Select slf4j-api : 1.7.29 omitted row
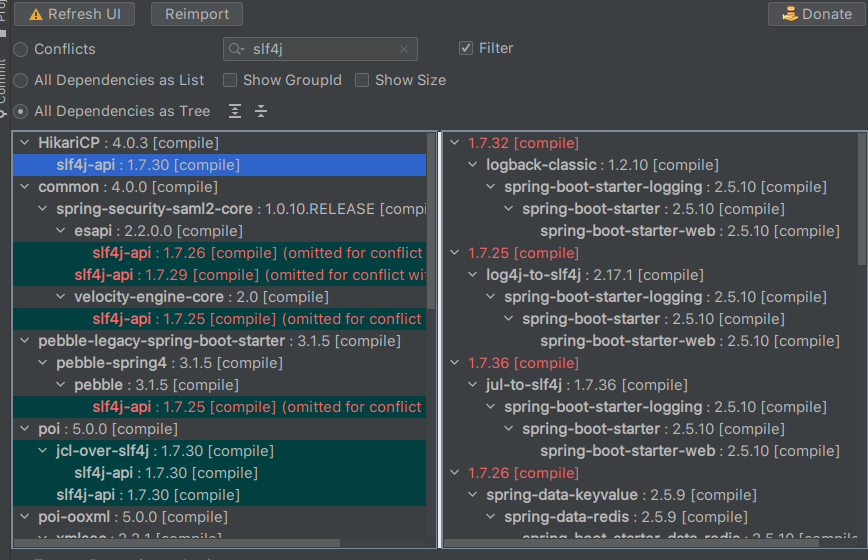The image size is (868, 560). click(x=220, y=275)
